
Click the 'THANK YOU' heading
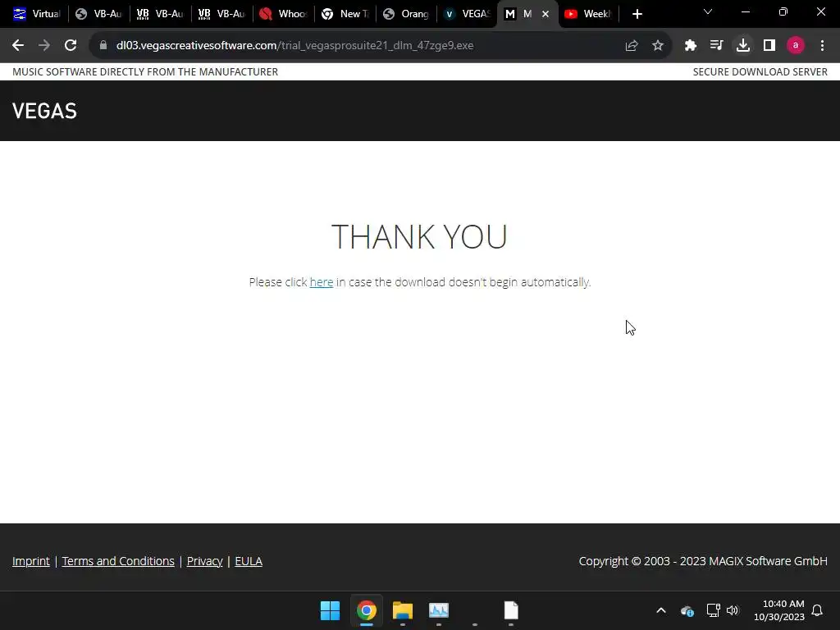point(419,237)
